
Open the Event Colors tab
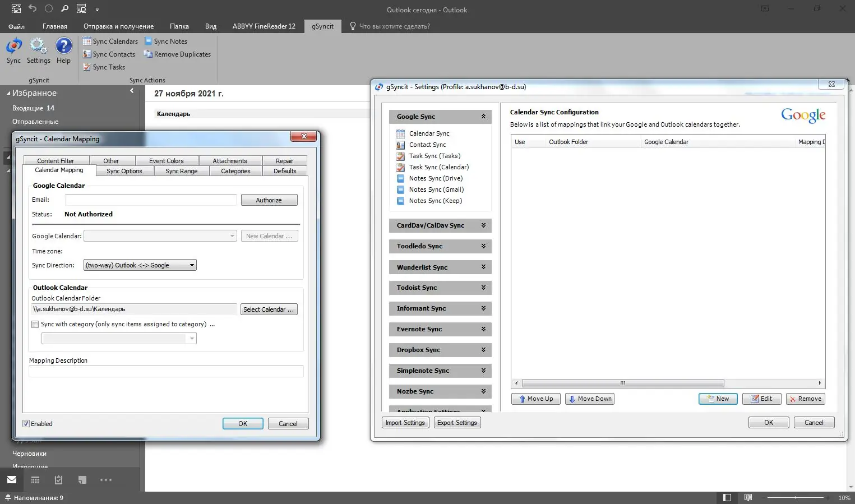point(166,161)
